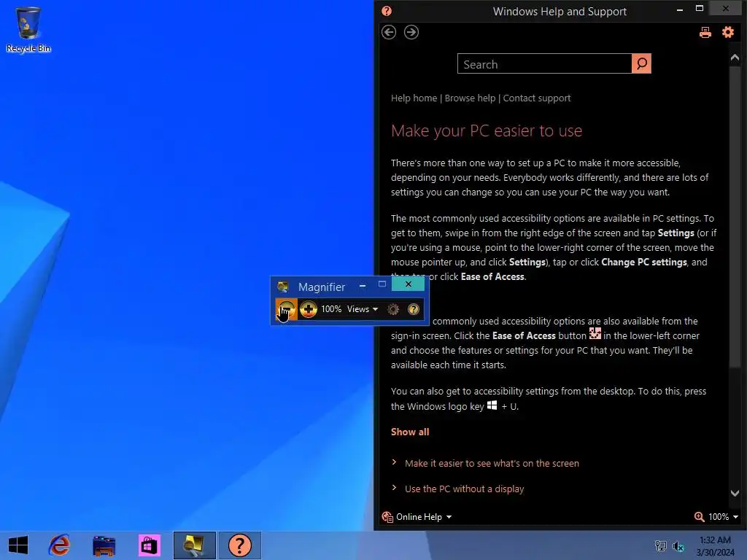Maximize the Magnifier window
This screenshot has height=560, width=747.
click(x=382, y=284)
